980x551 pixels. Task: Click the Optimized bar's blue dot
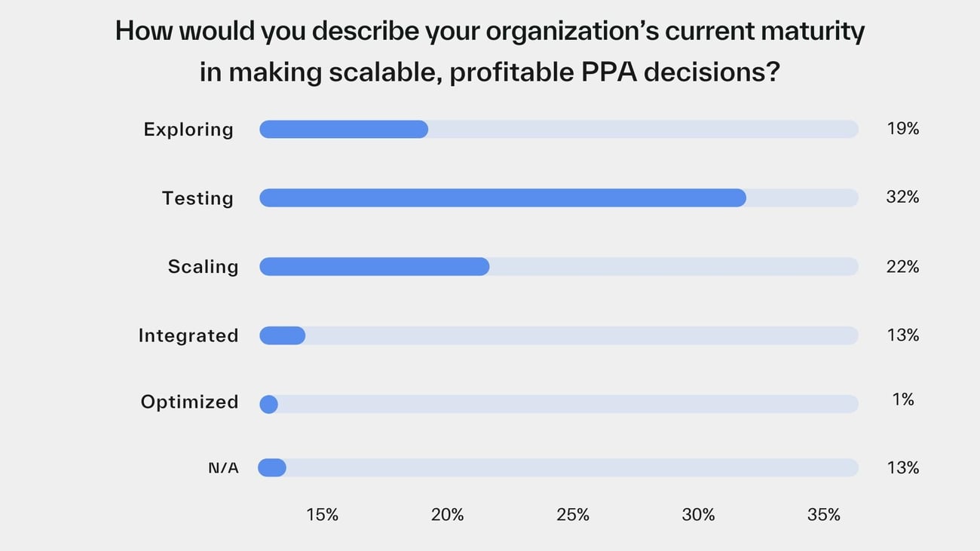[269, 404]
